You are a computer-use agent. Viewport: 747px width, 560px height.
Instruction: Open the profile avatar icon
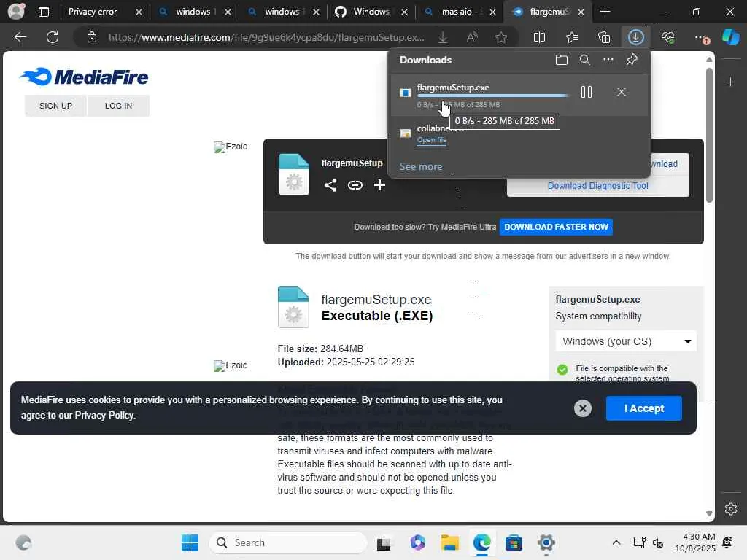pyautogui.click(x=16, y=12)
